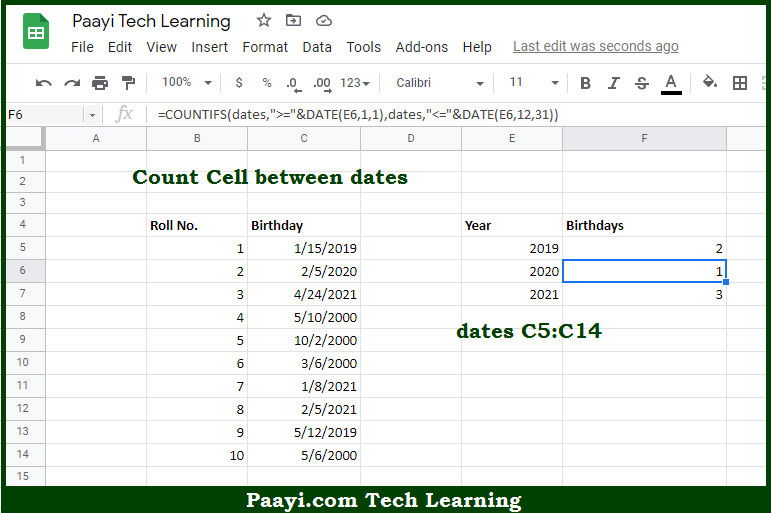Viewport: 771px width, 513px height.
Task: Select the 'dates C5:C14' label
Action: click(529, 331)
